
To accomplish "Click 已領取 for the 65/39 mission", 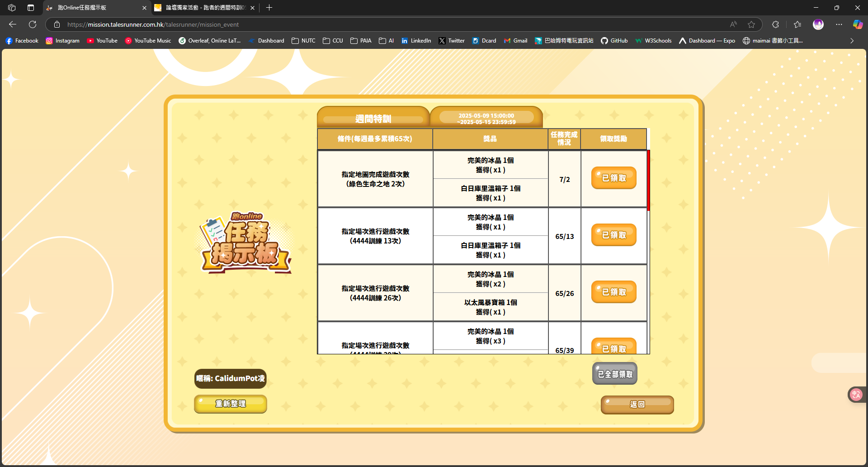I will (x=614, y=347).
